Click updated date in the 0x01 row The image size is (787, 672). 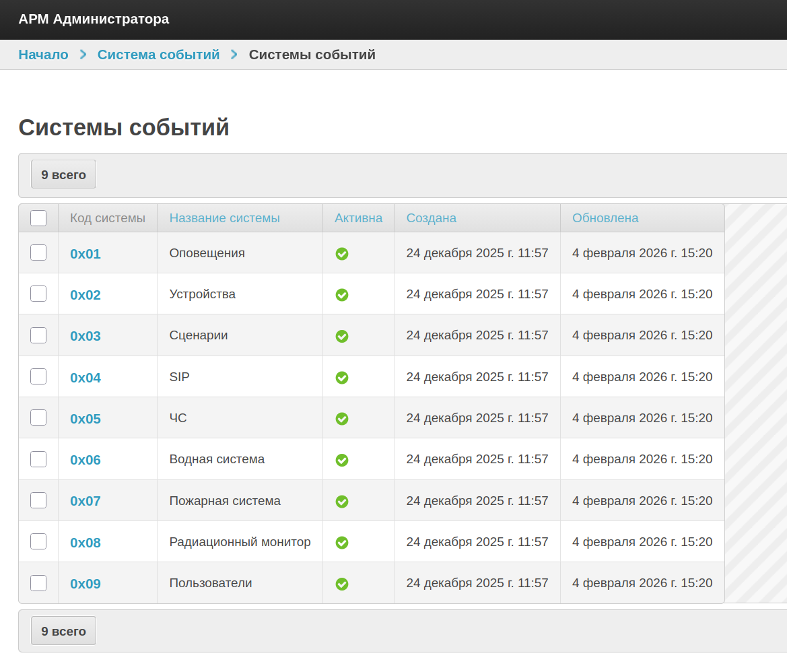click(642, 253)
